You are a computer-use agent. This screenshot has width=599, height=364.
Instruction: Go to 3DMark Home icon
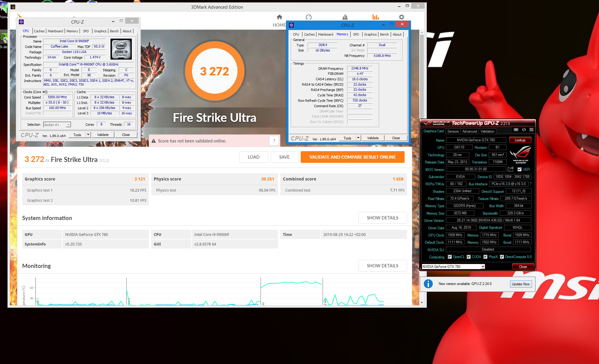tap(279, 17)
